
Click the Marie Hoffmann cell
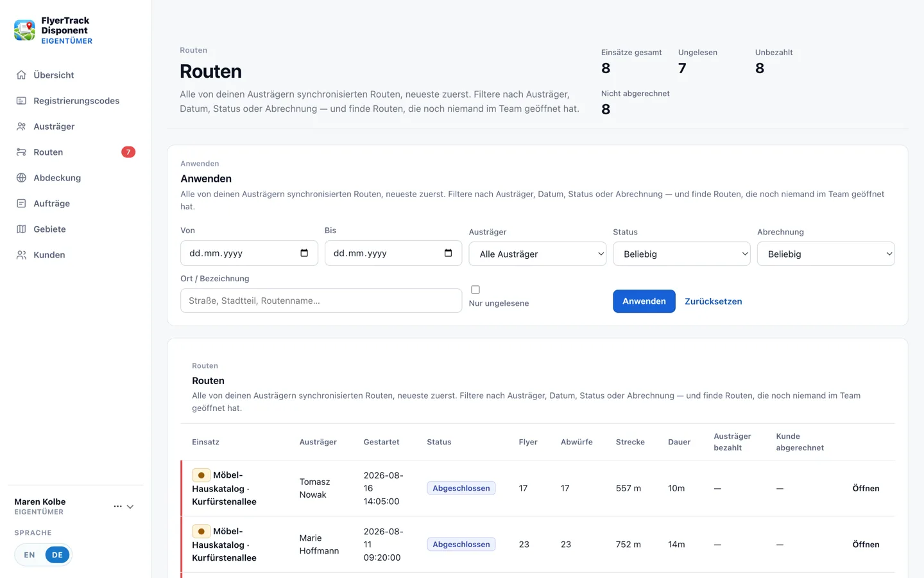(x=319, y=544)
